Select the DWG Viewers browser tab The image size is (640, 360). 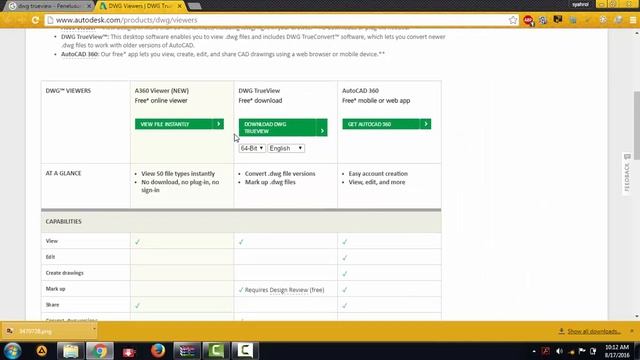coord(139,6)
